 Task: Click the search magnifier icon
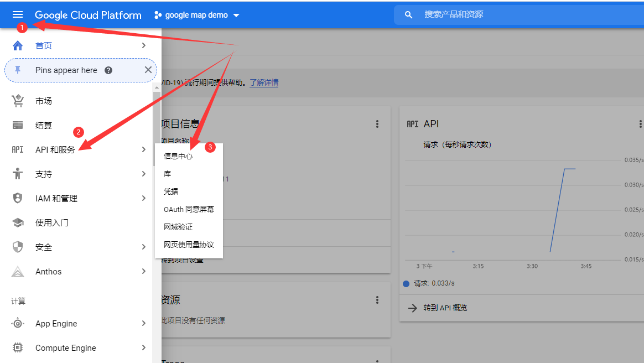pos(408,15)
